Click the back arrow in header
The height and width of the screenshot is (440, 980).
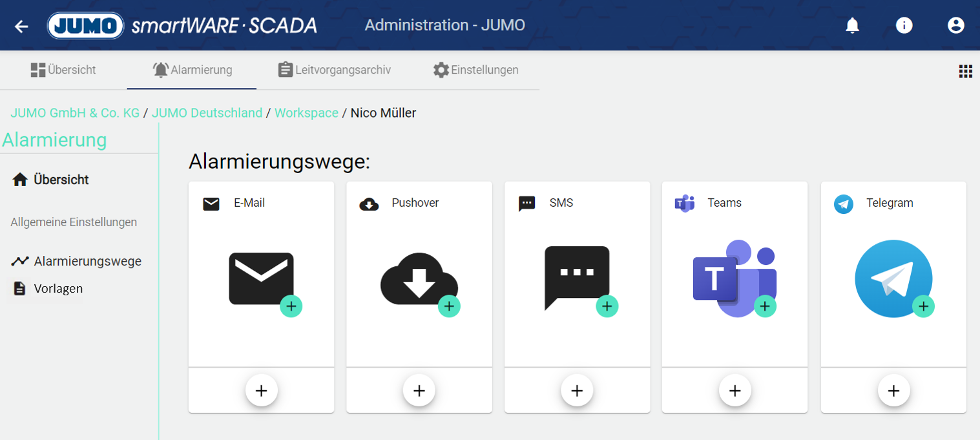point(21,26)
